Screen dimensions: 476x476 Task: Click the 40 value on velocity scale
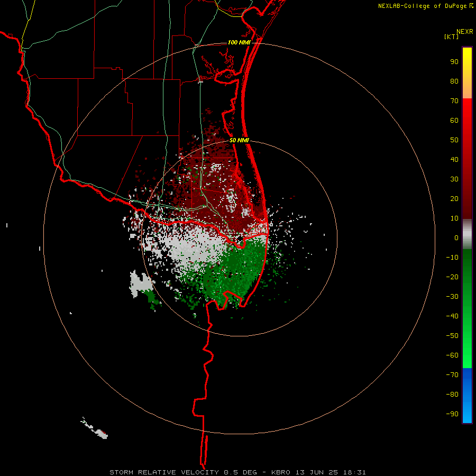pyautogui.click(x=454, y=159)
